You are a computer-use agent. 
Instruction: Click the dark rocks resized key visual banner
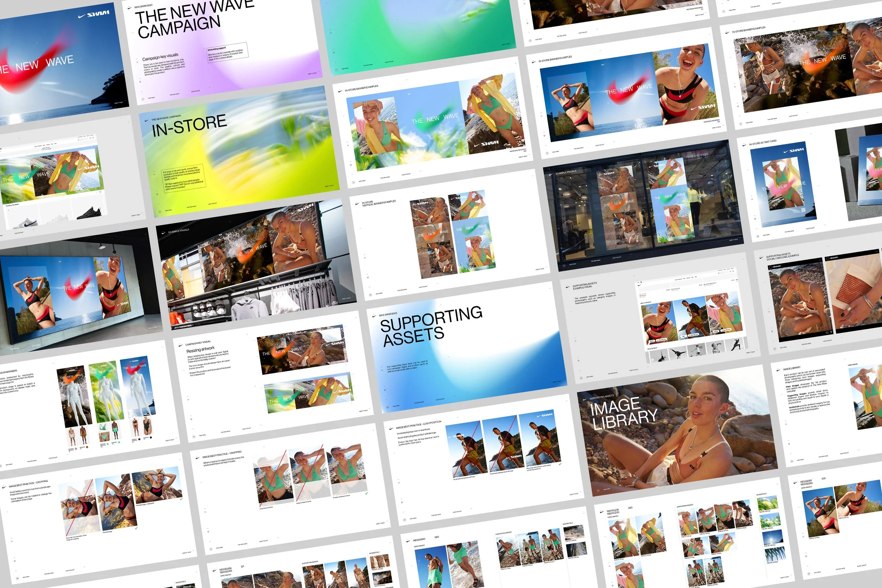(302, 350)
